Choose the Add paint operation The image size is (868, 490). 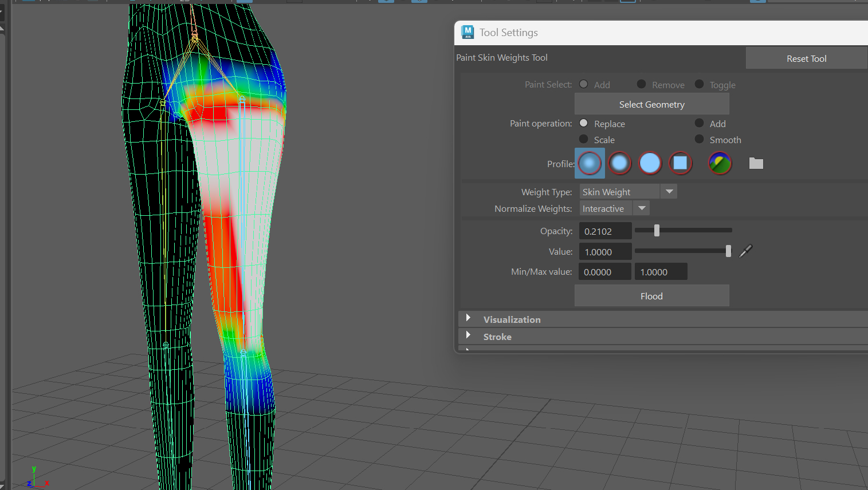pyautogui.click(x=700, y=123)
